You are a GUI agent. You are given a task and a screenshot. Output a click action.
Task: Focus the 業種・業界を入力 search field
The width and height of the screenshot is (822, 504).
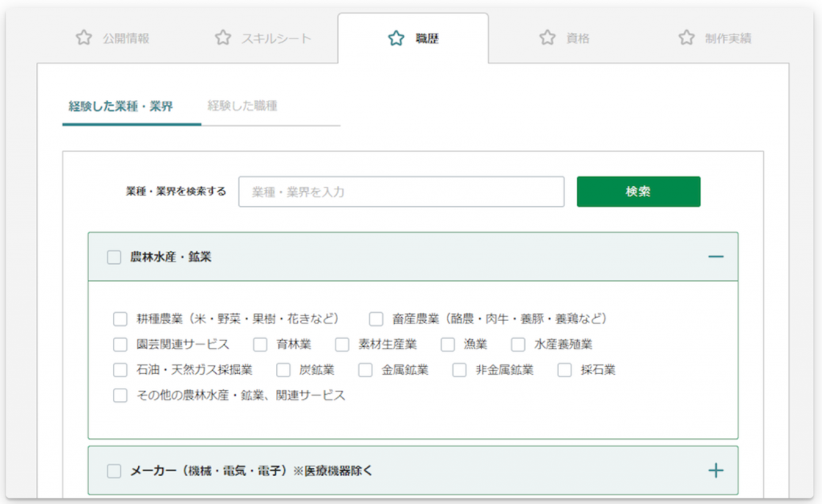[401, 192]
